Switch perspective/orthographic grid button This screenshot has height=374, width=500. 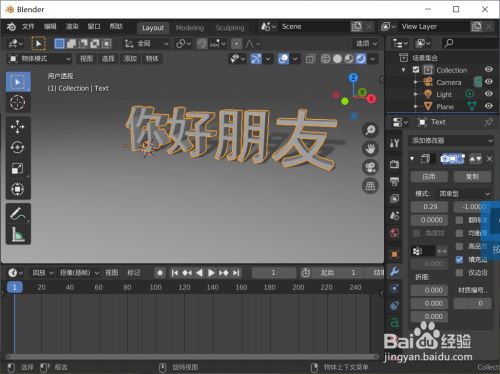click(370, 186)
